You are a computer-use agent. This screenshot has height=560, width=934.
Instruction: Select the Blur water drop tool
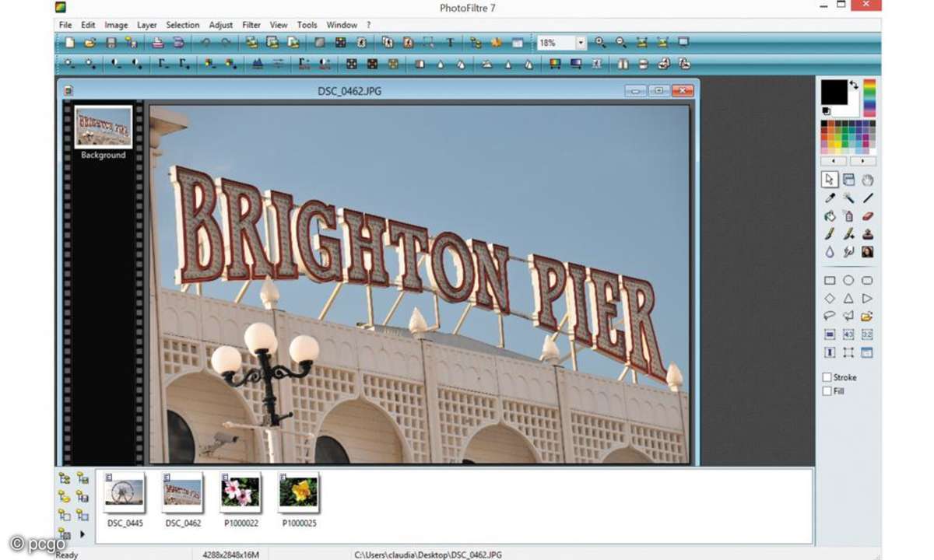pyautogui.click(x=830, y=252)
